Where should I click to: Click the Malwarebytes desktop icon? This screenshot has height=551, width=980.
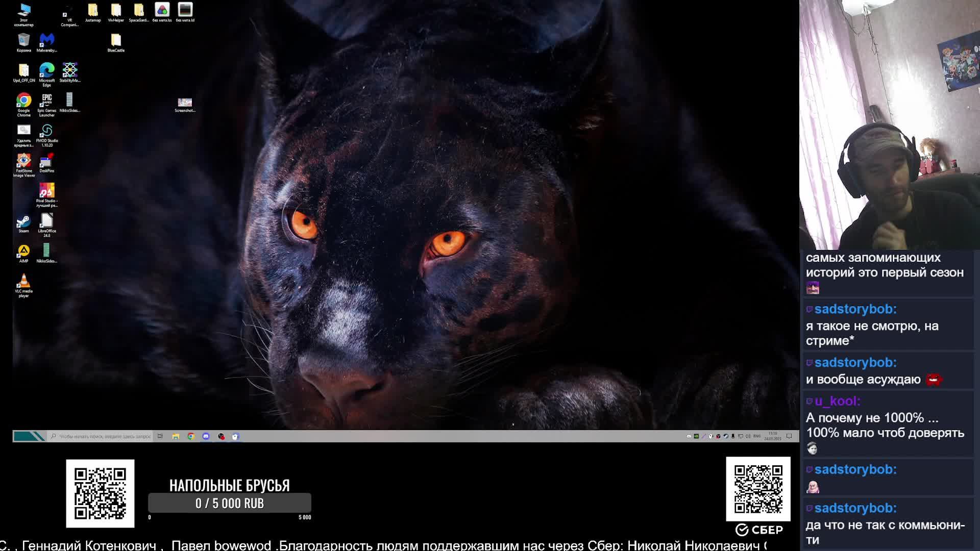coord(46,40)
